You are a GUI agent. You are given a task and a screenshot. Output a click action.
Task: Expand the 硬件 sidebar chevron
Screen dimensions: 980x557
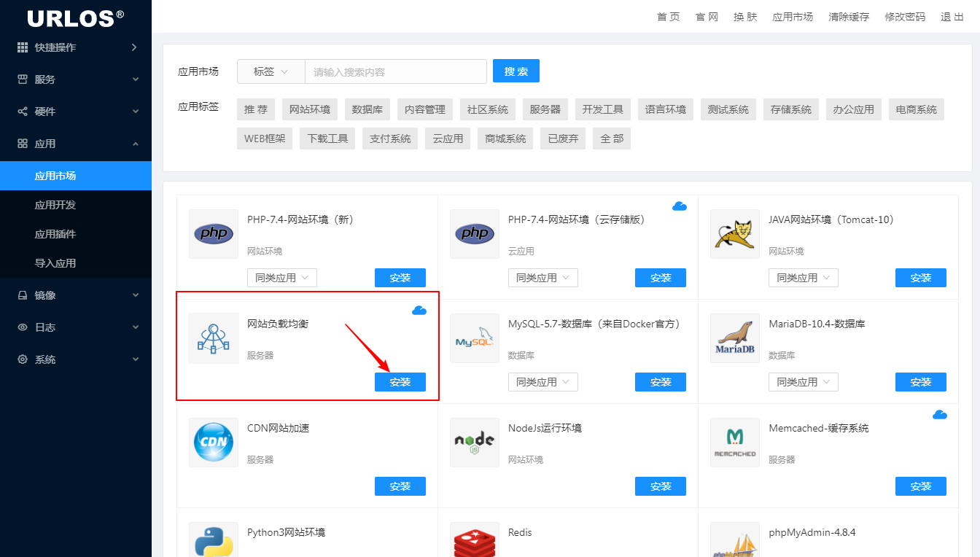pyautogui.click(x=135, y=112)
